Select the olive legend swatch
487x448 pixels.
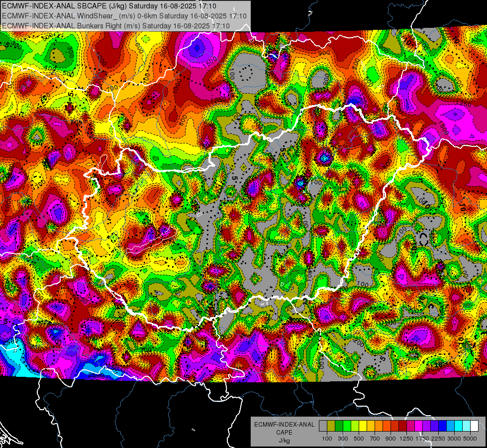[331, 426]
